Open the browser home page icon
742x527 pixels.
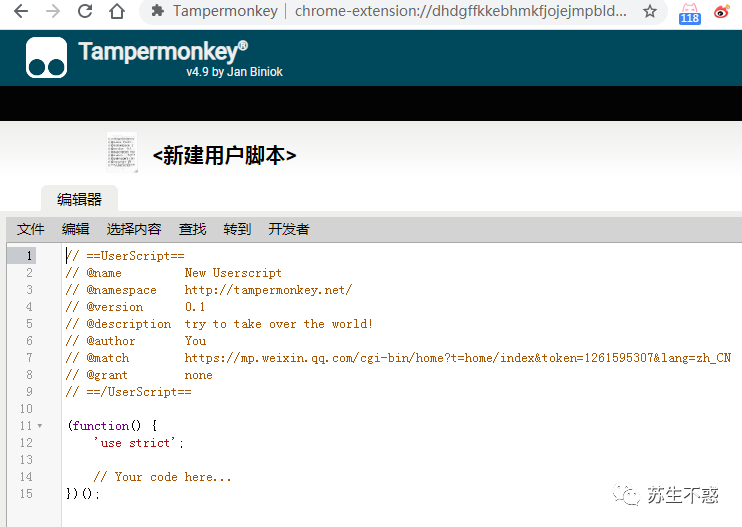(117, 11)
